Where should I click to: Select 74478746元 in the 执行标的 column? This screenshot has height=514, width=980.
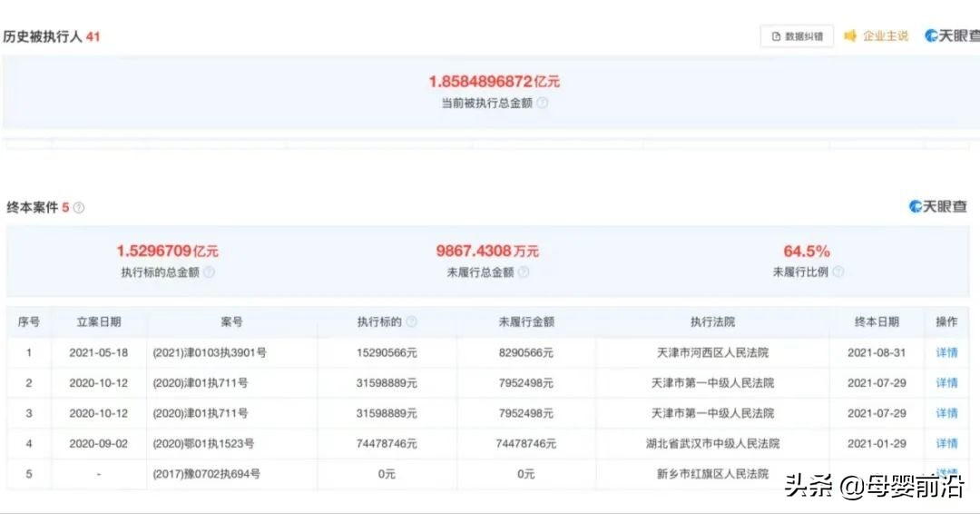[x=387, y=443]
